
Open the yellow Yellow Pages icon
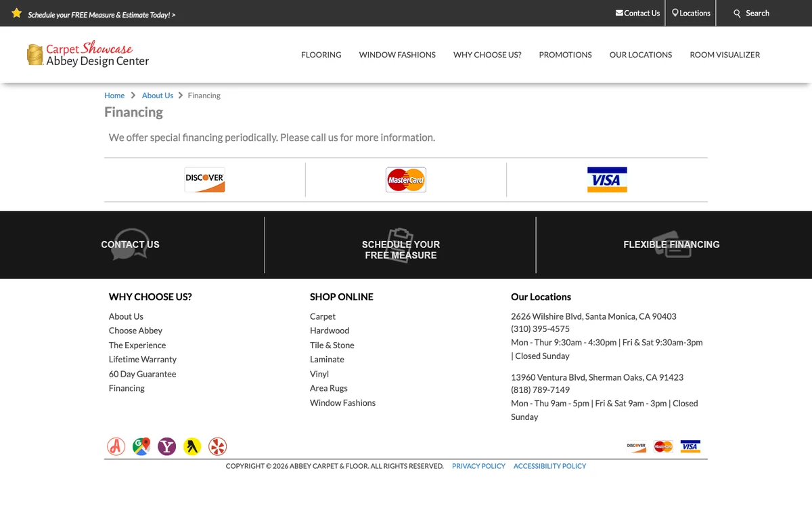192,446
